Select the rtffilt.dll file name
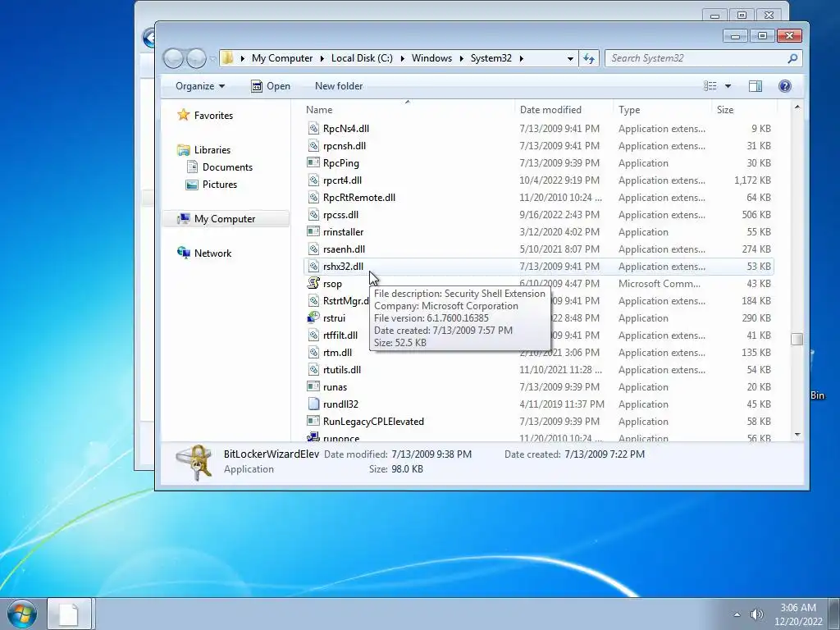 pos(340,335)
